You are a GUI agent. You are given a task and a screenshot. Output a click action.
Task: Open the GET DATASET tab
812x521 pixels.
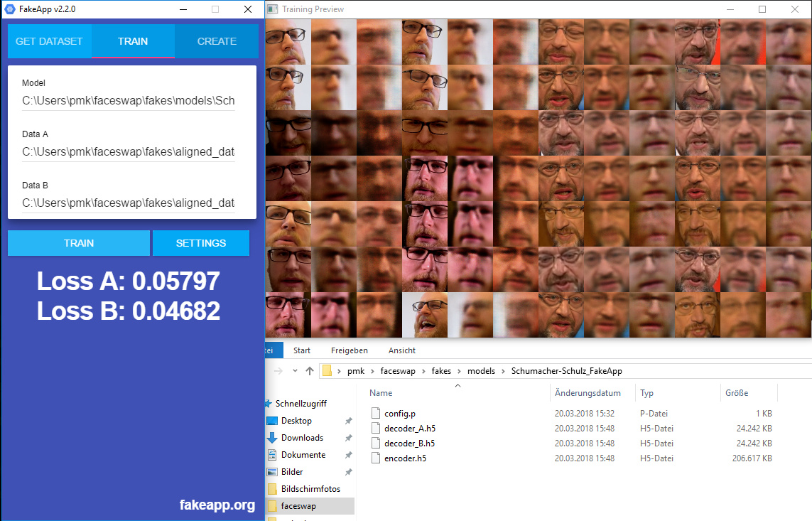(50, 41)
